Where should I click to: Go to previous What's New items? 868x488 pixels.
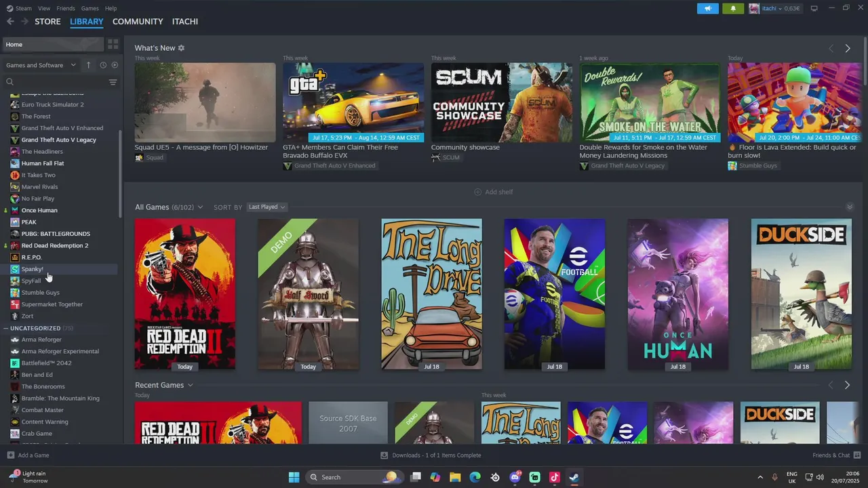(x=831, y=48)
